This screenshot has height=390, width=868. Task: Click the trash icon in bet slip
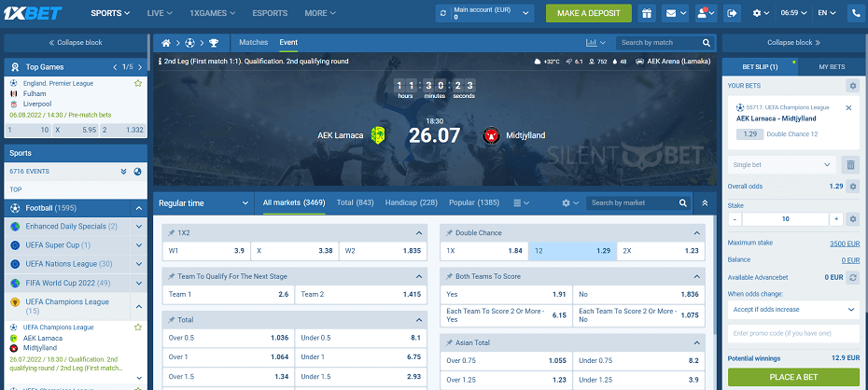(850, 164)
